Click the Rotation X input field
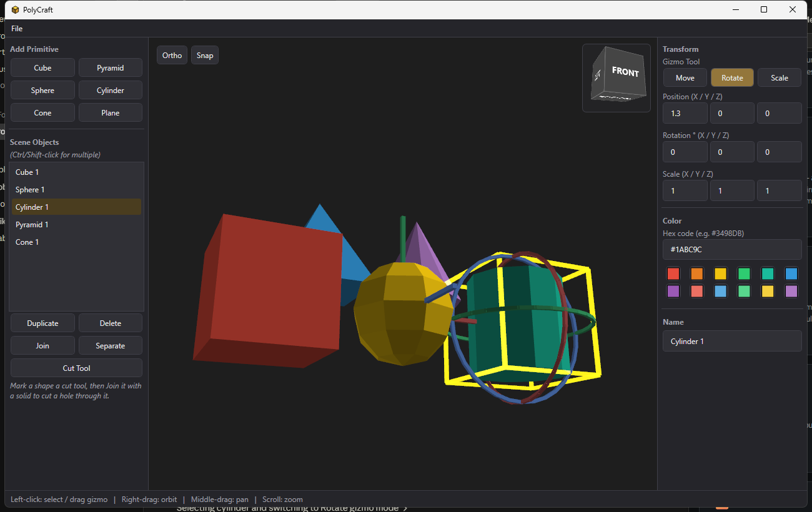 tap(685, 152)
